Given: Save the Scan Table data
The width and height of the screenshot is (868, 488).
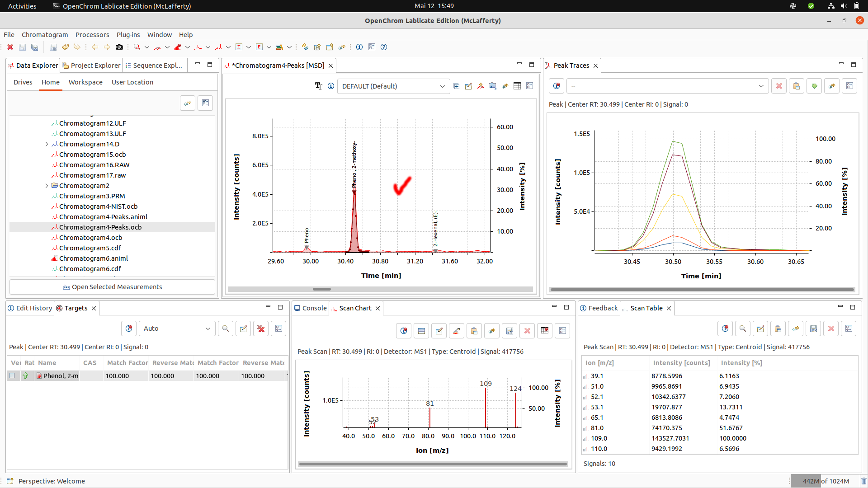Looking at the screenshot, I should pyautogui.click(x=814, y=328).
